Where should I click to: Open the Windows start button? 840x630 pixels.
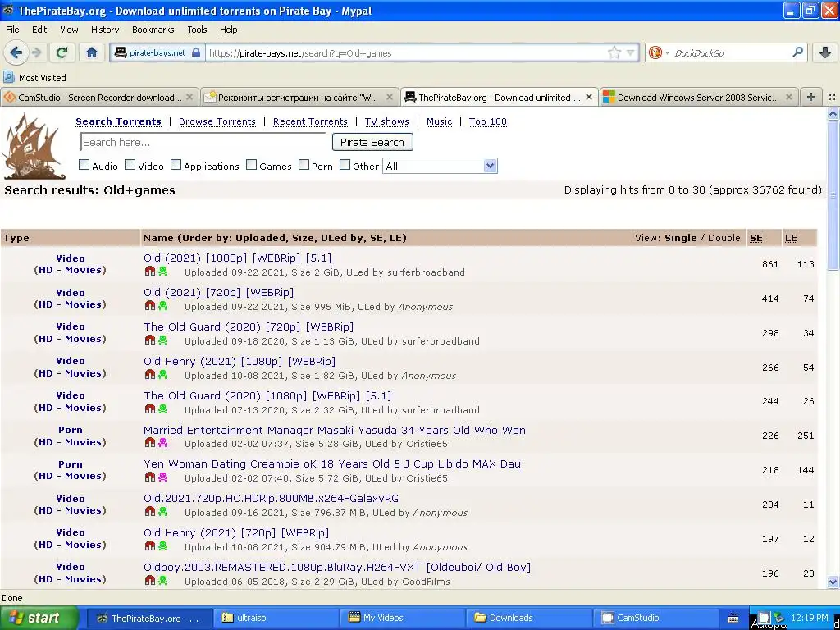point(39,618)
